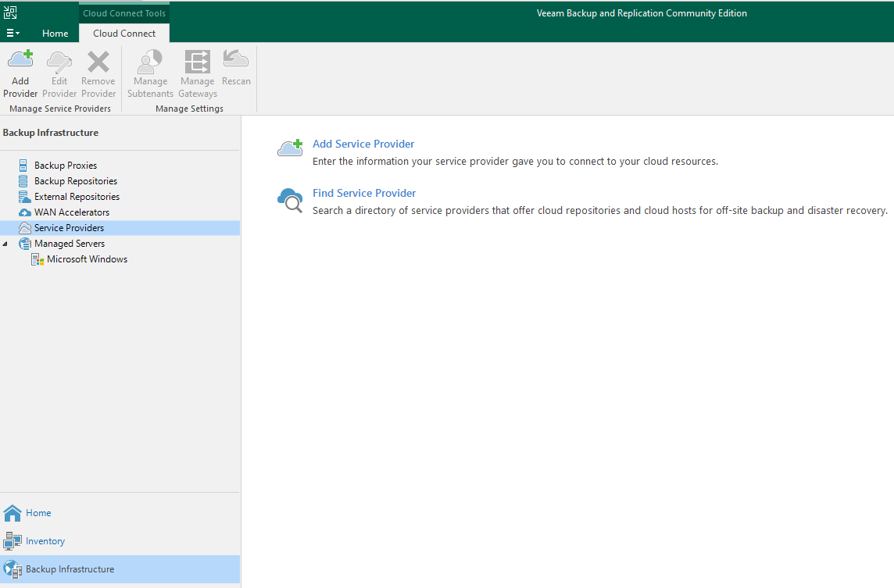Click the Edit Provider ribbon icon
Image resolution: width=894 pixels, height=588 pixels.
pos(59,62)
